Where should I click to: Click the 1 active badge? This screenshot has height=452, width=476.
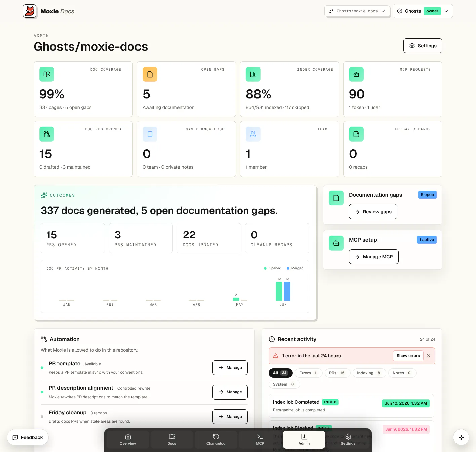[x=427, y=240]
